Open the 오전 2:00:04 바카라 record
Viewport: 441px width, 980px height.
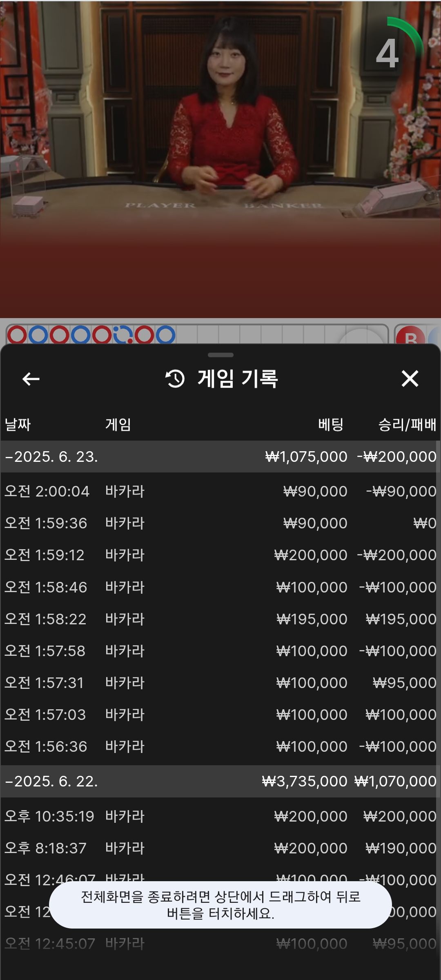point(220,491)
